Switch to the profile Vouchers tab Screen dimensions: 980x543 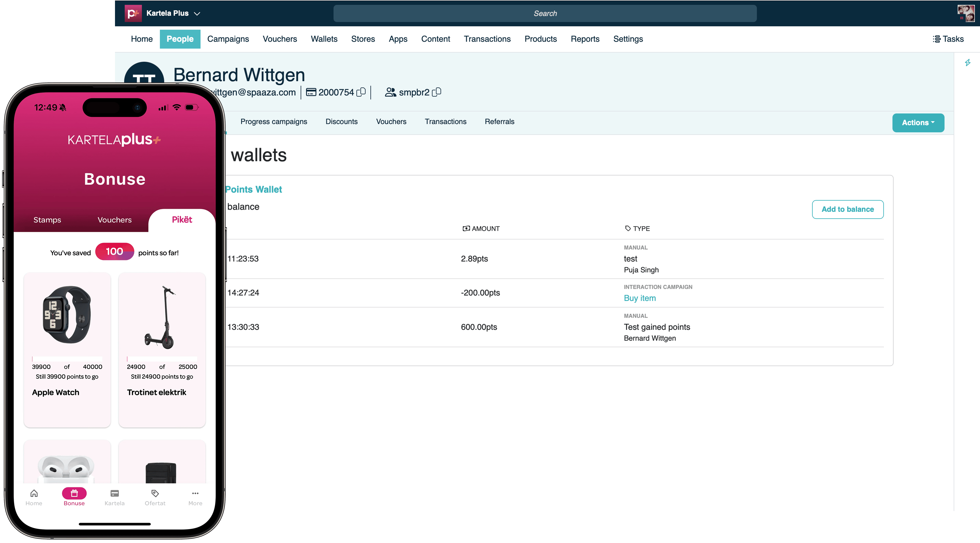pyautogui.click(x=391, y=121)
